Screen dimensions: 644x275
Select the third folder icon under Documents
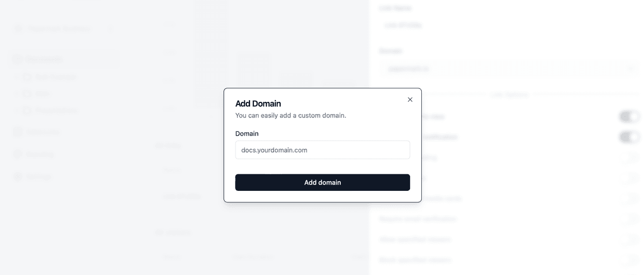tap(27, 110)
